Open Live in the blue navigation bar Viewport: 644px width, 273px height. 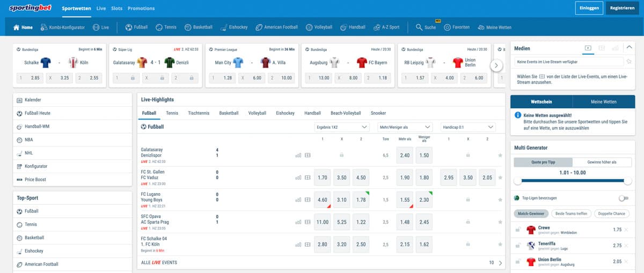tap(101, 27)
